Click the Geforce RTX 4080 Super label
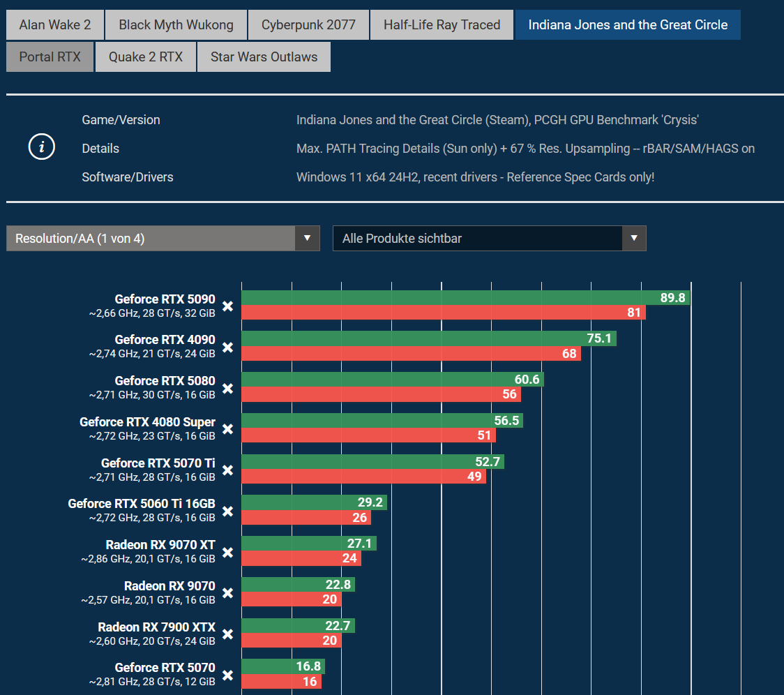Viewport: 784px width, 695px height. coord(147,422)
